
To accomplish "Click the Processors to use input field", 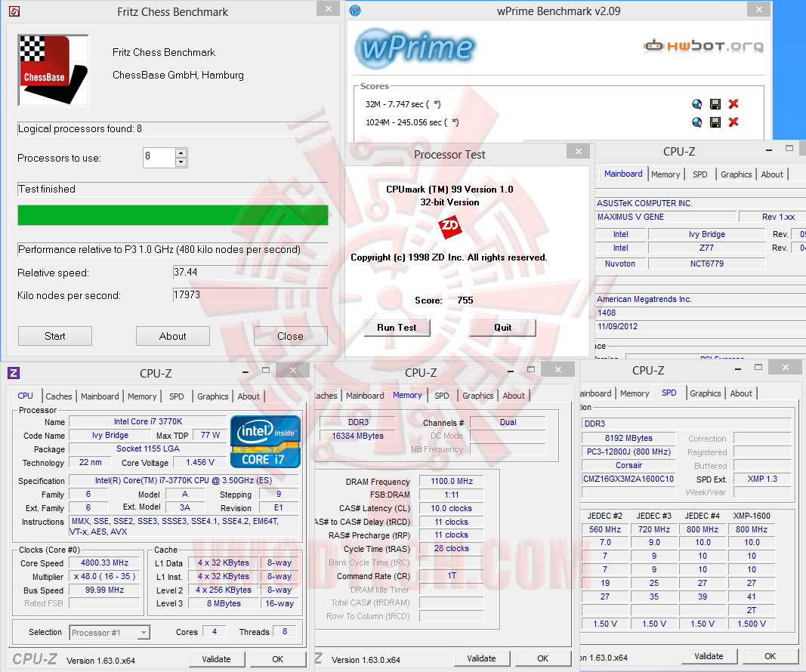I will coord(159,158).
